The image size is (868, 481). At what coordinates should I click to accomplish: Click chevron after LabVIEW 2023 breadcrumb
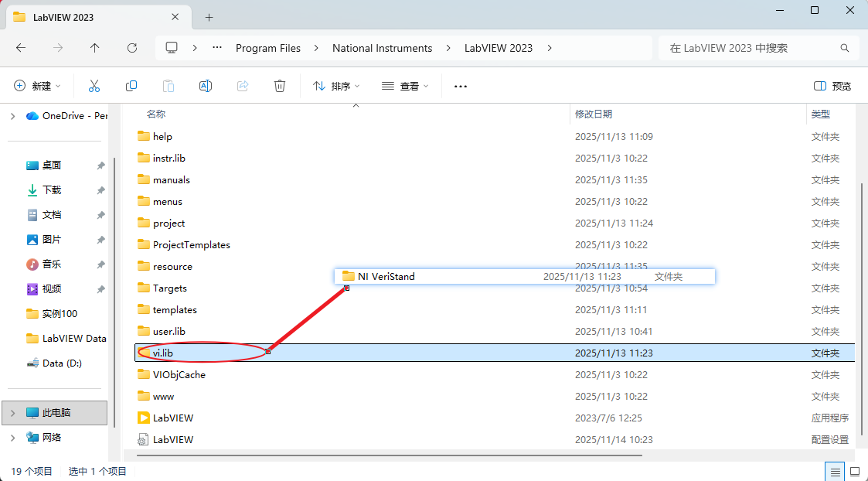coord(549,48)
